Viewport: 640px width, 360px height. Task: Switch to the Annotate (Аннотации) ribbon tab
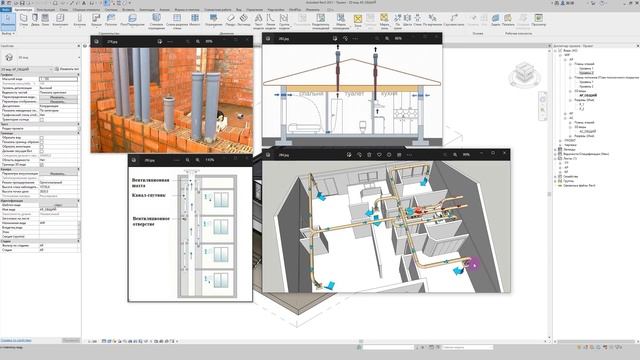tap(147, 9)
